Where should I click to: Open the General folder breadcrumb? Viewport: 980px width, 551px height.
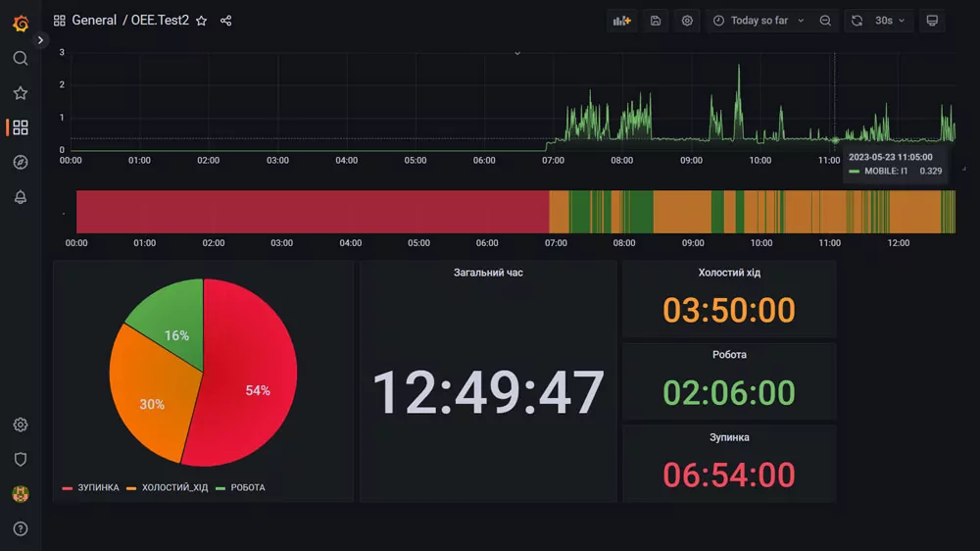pos(94,21)
